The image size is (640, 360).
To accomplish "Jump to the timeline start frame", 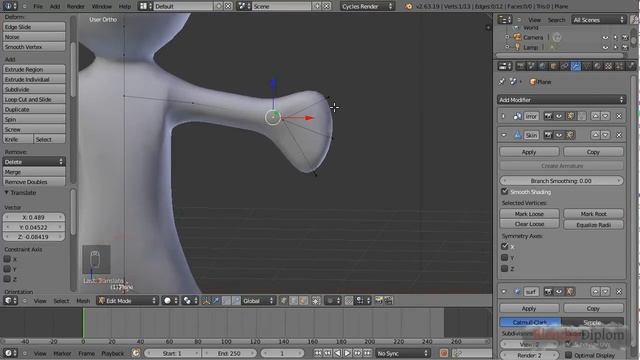I will point(318,353).
